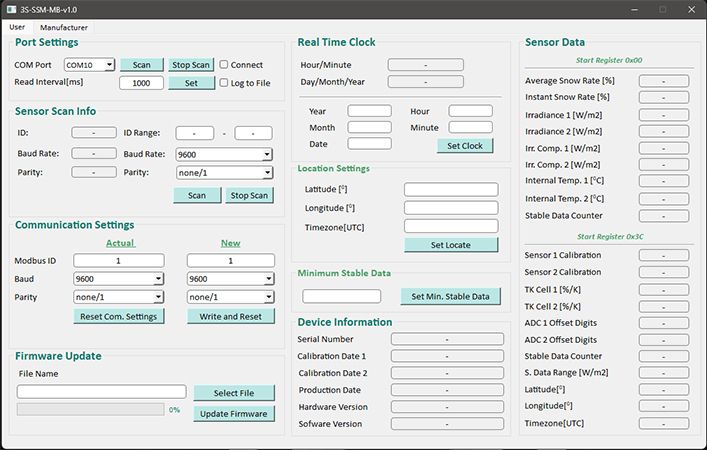Focus the Year input field
The image size is (707, 450).
coord(369,111)
